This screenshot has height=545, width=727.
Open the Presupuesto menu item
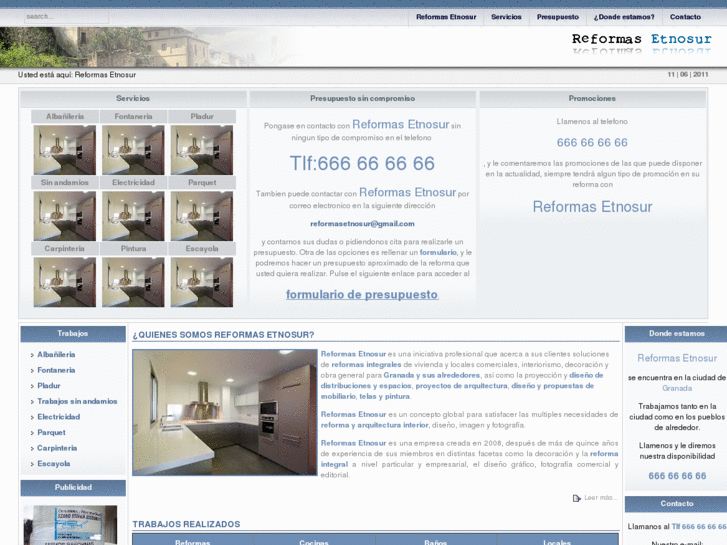pyautogui.click(x=558, y=17)
